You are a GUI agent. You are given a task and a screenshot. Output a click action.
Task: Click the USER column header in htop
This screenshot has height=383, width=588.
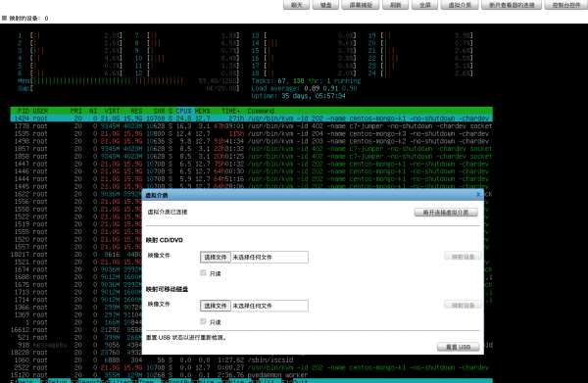point(40,111)
